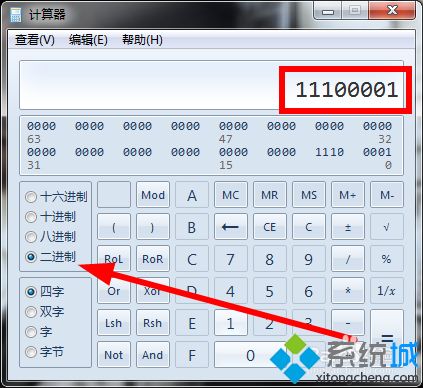Click the percent key
The width and height of the screenshot is (423, 388).
[x=387, y=259]
